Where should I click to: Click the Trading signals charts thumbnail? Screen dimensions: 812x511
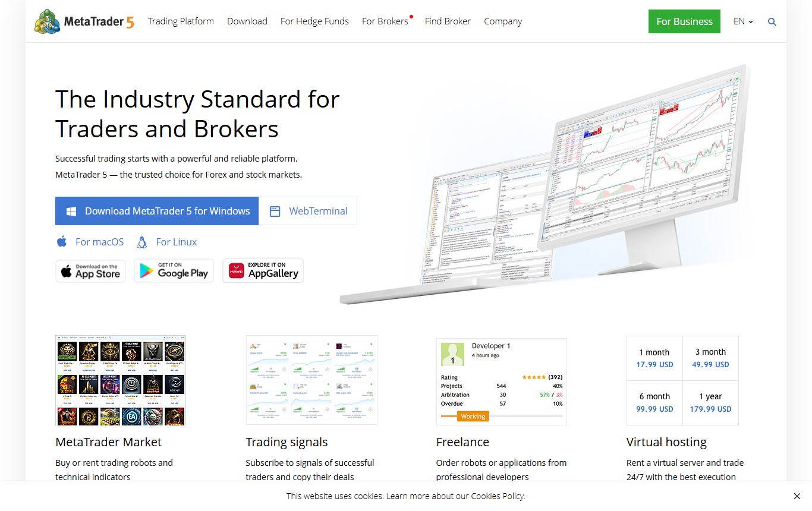click(311, 380)
